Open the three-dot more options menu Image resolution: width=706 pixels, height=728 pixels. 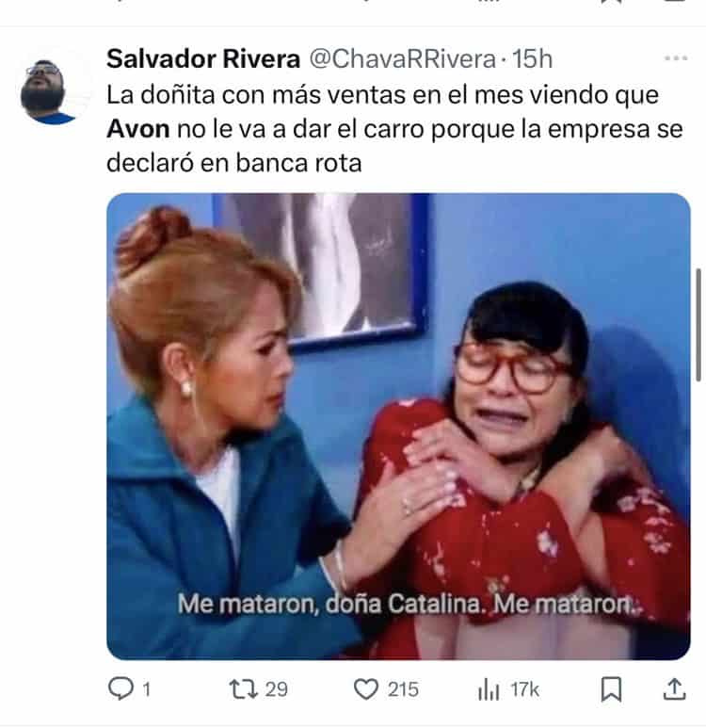(675, 58)
